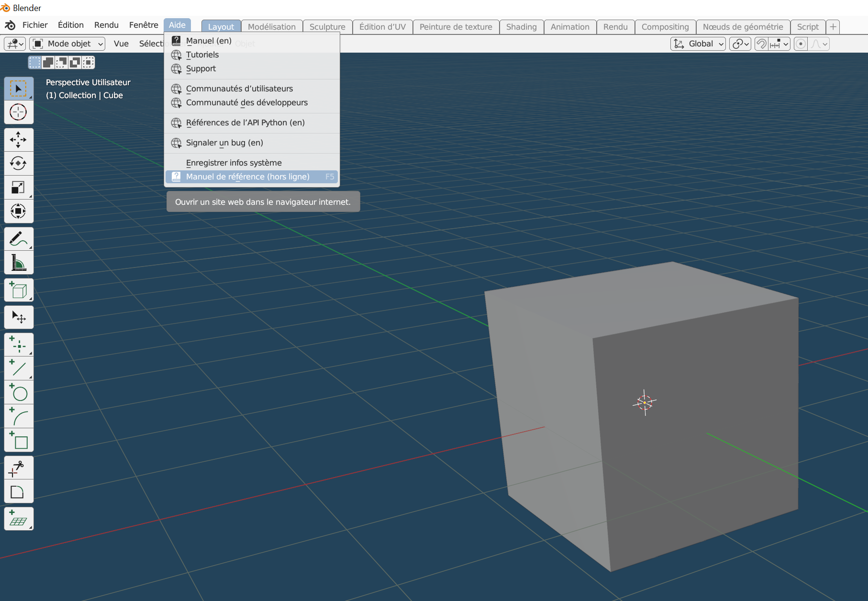Activate the Add Cube tool
This screenshot has height=601, width=868.
pyautogui.click(x=19, y=290)
